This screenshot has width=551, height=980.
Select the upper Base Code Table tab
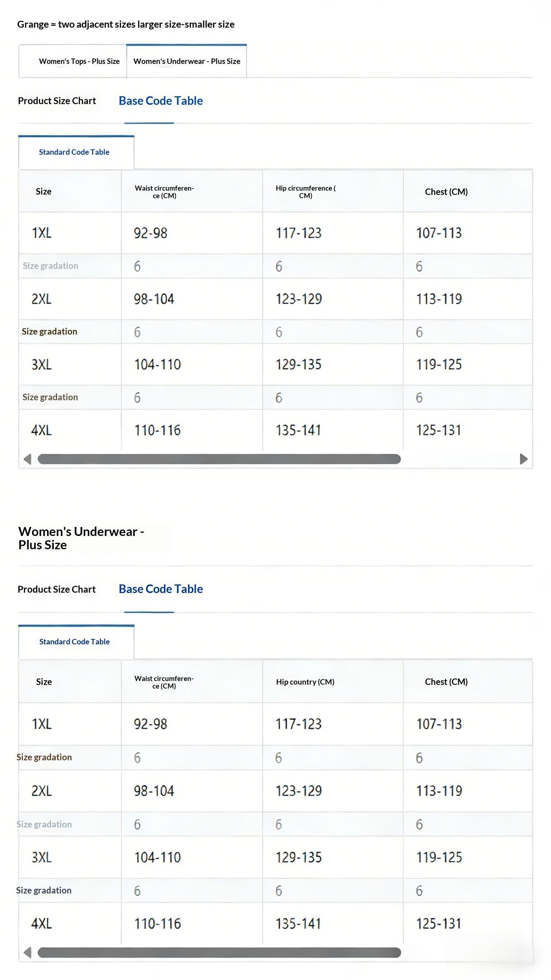(160, 101)
